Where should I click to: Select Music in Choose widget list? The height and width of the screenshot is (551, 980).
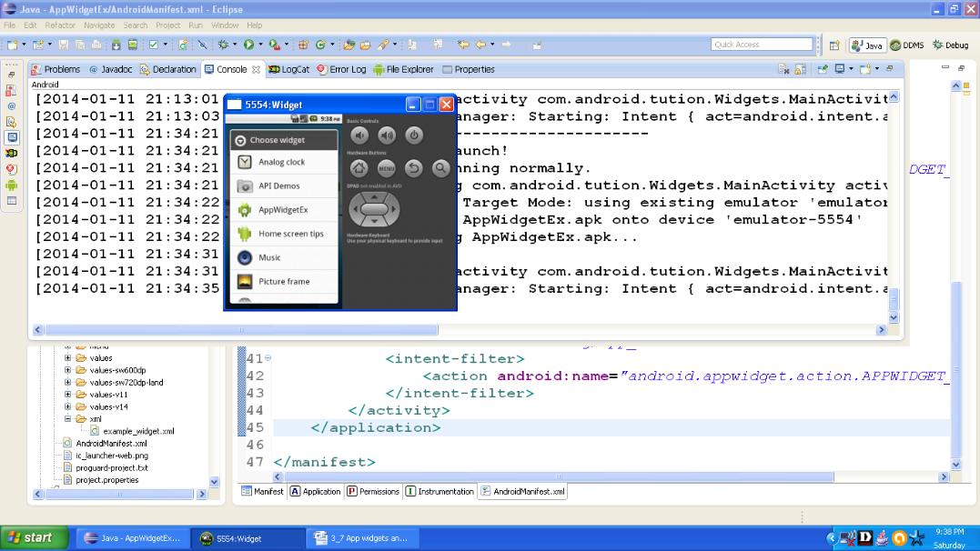coord(284,257)
